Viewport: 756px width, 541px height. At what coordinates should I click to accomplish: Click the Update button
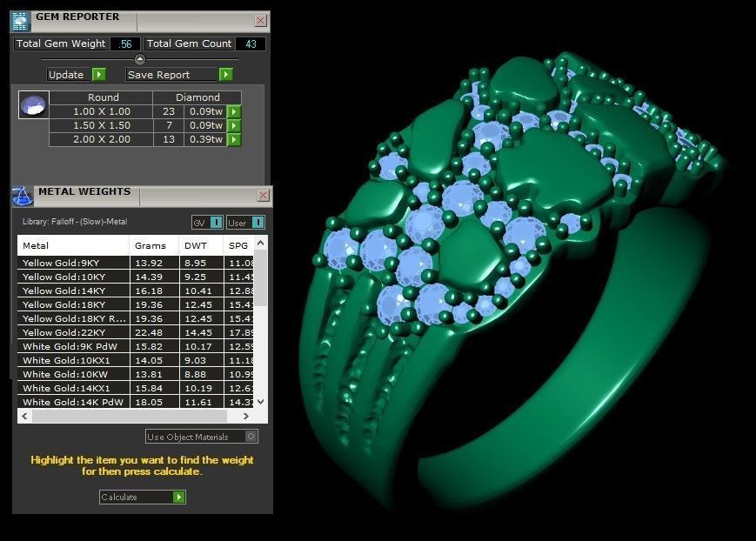click(x=77, y=75)
